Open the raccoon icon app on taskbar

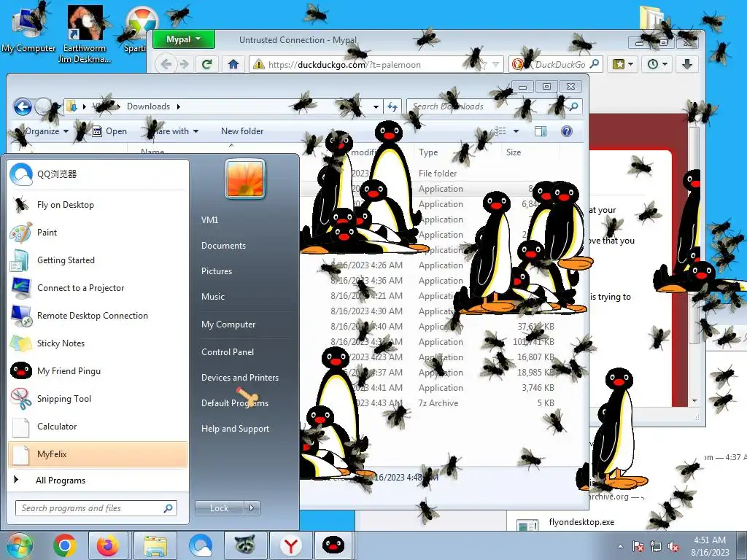point(245,545)
